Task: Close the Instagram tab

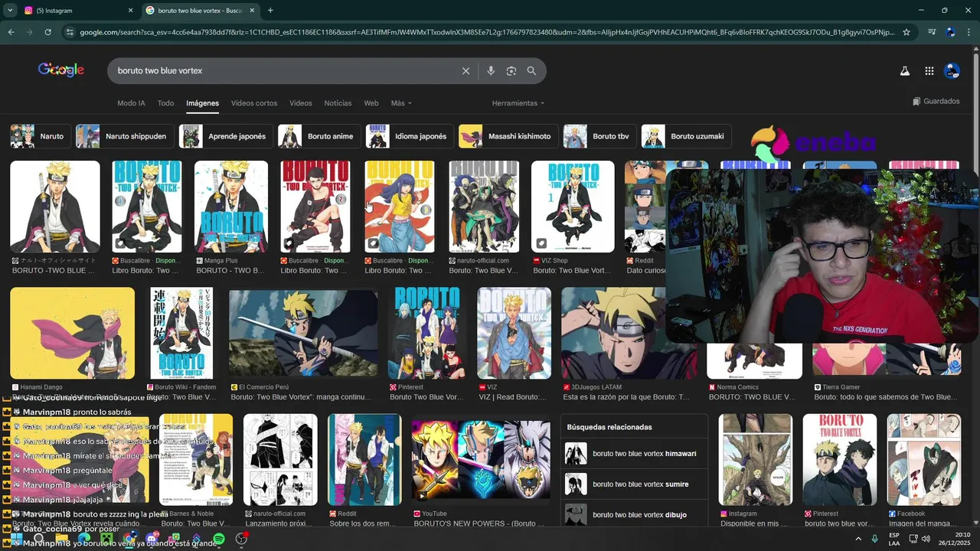Action: [130, 10]
